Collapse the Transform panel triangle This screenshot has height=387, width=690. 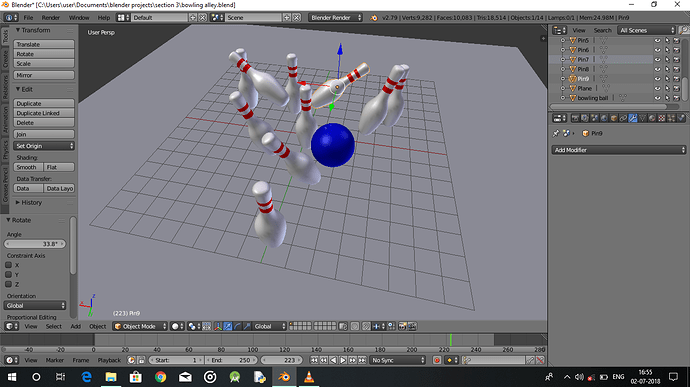(x=18, y=30)
